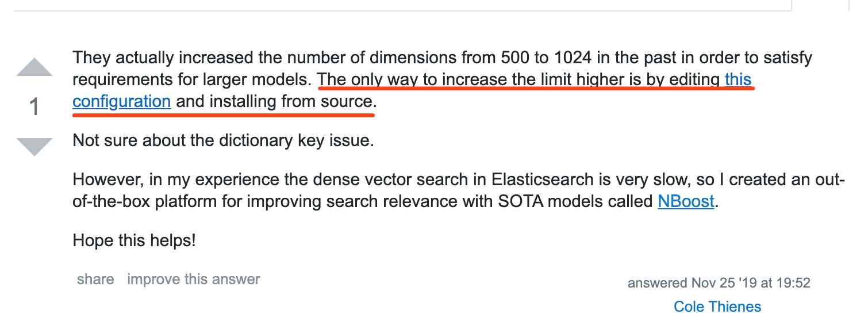
Task: Select 'improve this answer'
Action: (194, 279)
